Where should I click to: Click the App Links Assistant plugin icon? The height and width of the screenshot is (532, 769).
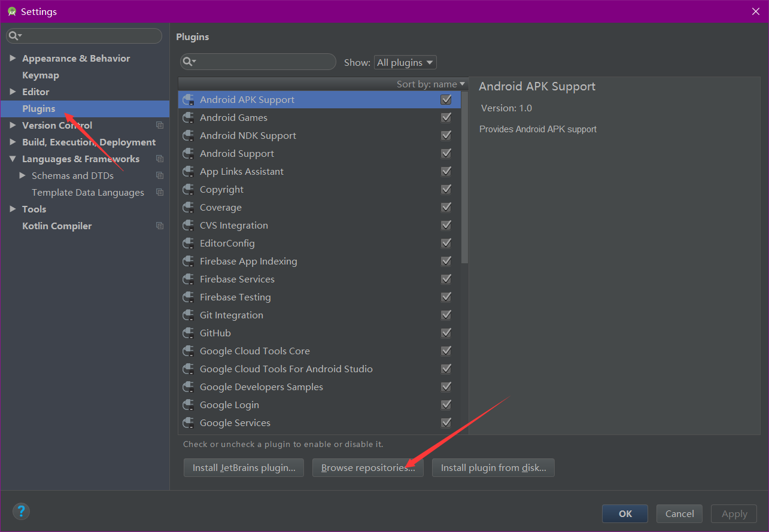(189, 172)
